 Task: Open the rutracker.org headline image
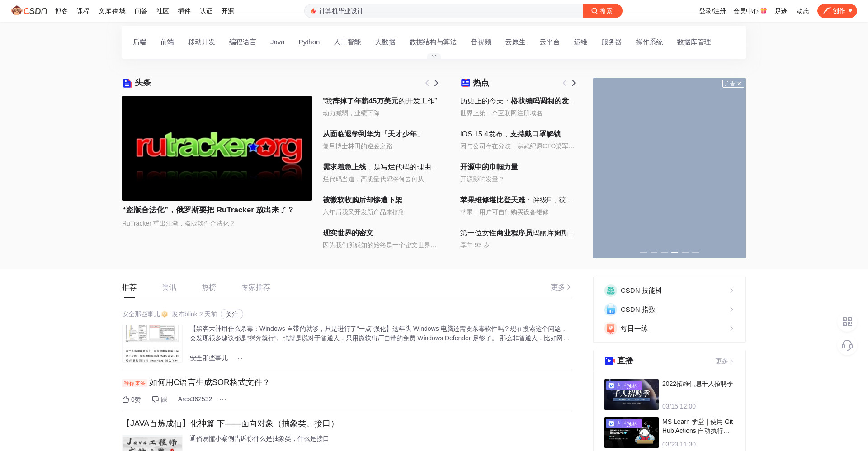[217, 148]
